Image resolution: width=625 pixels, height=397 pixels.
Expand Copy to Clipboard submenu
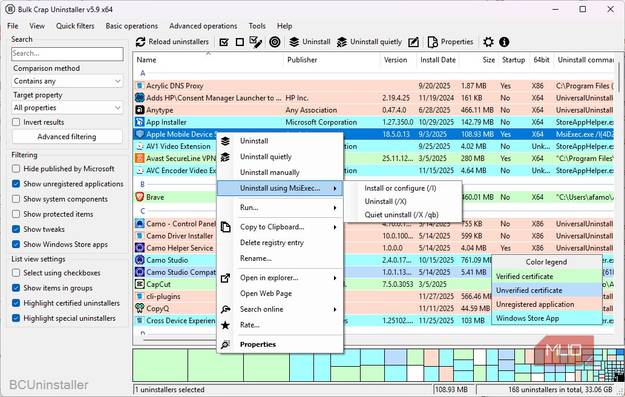(280, 227)
